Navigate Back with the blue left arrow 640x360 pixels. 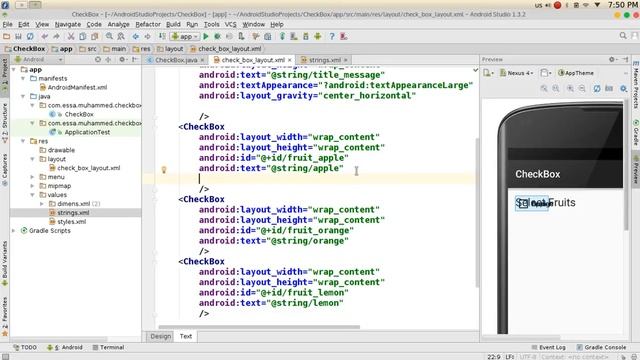136,36
